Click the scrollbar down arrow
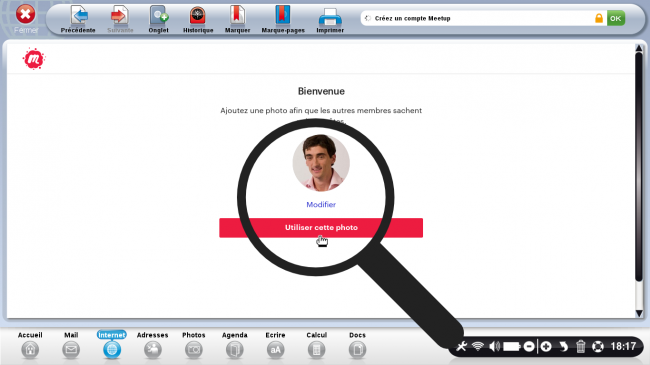 pyautogui.click(x=639, y=313)
